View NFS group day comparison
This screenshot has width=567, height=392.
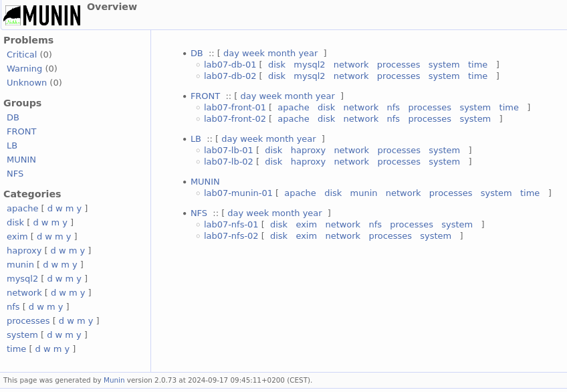[236, 213]
